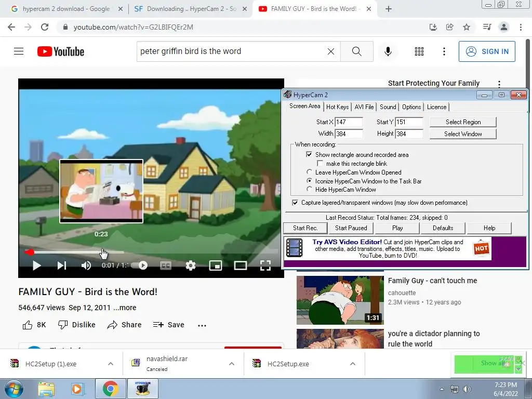
Task: Reload the YouTube page
Action: (45, 27)
